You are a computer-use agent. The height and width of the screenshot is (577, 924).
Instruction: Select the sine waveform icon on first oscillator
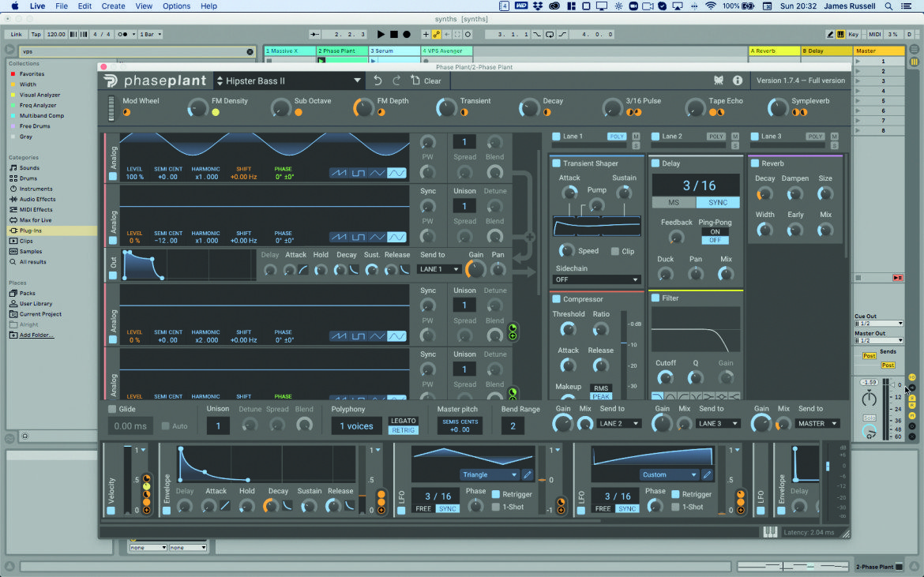click(396, 173)
